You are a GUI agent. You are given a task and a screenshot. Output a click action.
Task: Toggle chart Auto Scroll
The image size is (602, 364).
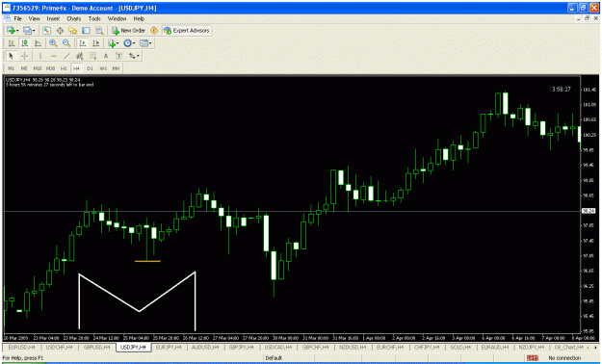[x=82, y=43]
